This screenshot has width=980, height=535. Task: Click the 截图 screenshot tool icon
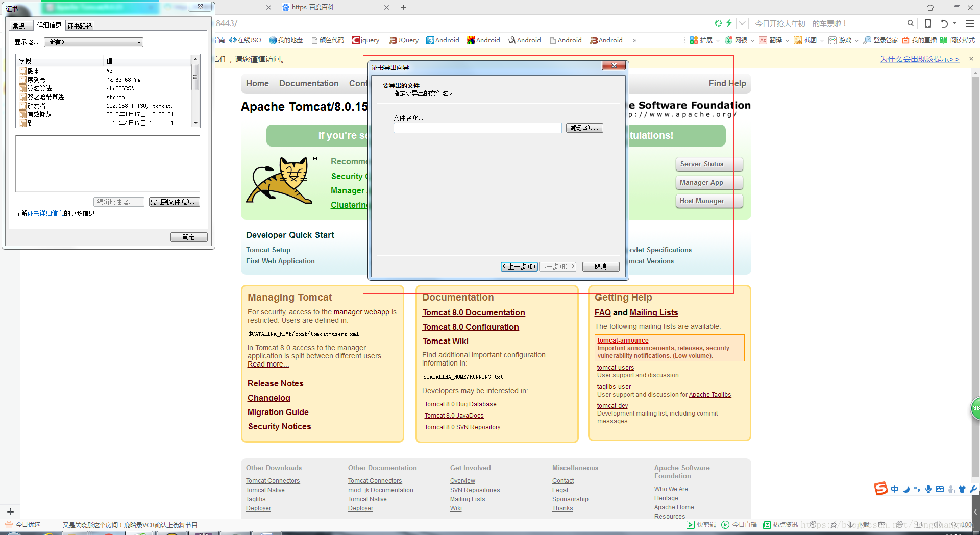tap(798, 40)
